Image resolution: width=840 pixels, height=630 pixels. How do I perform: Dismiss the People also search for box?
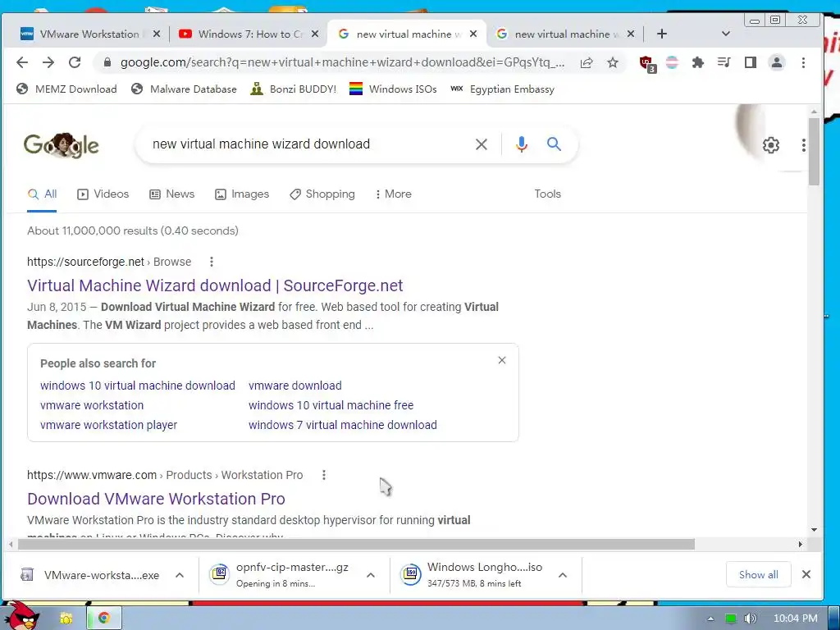coord(502,360)
